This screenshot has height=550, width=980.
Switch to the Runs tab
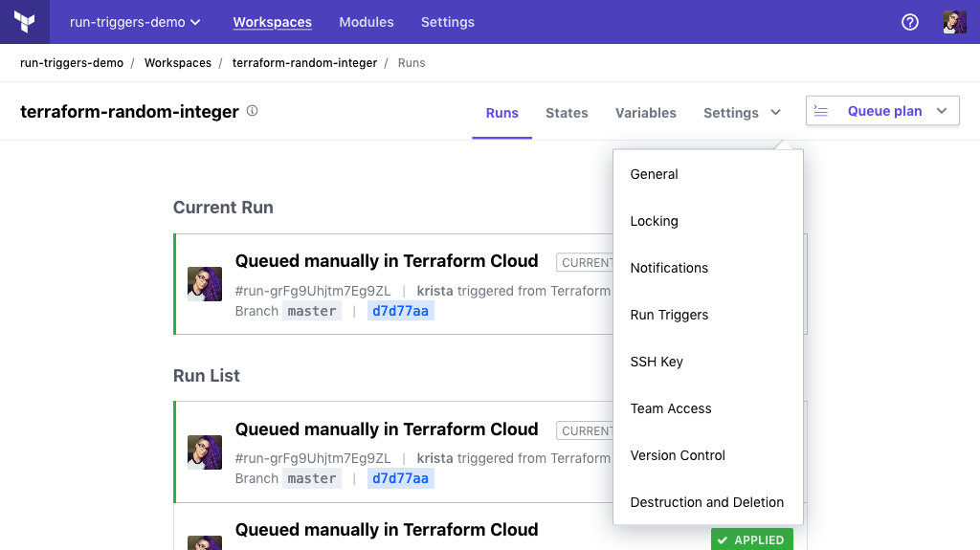tap(501, 113)
